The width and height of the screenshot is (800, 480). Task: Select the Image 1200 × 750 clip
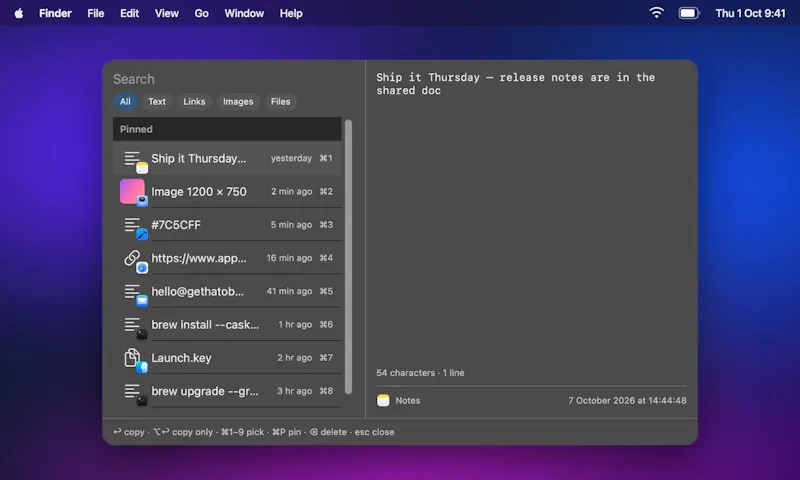coord(227,192)
